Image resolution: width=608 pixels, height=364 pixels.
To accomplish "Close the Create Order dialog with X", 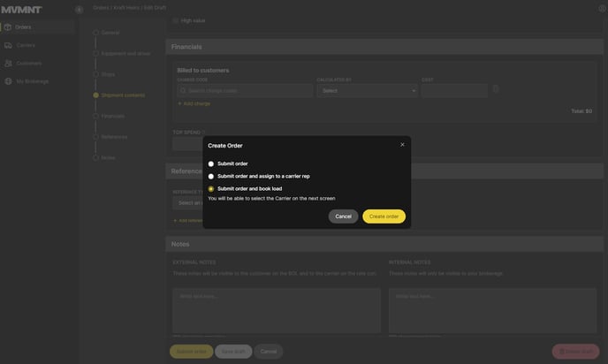I will point(402,145).
